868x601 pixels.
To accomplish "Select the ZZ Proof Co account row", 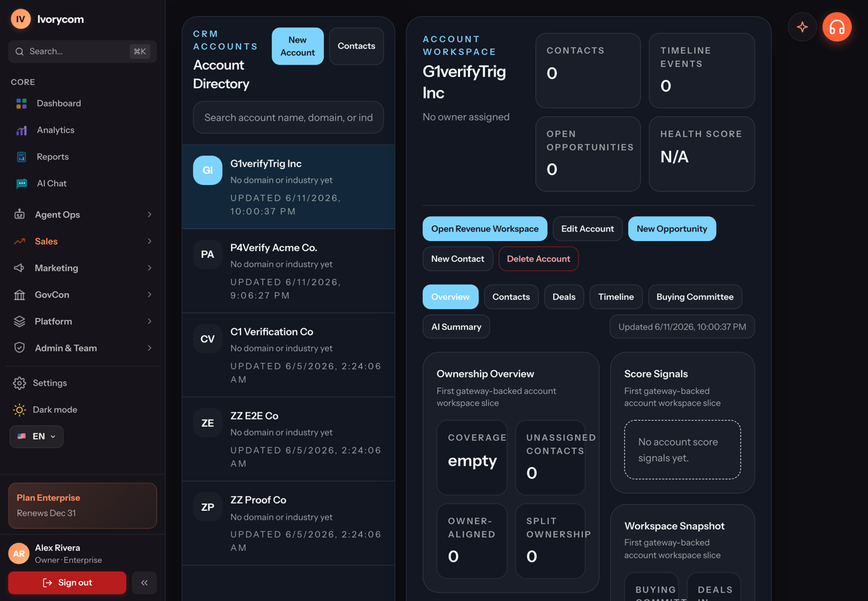I will [x=288, y=524].
